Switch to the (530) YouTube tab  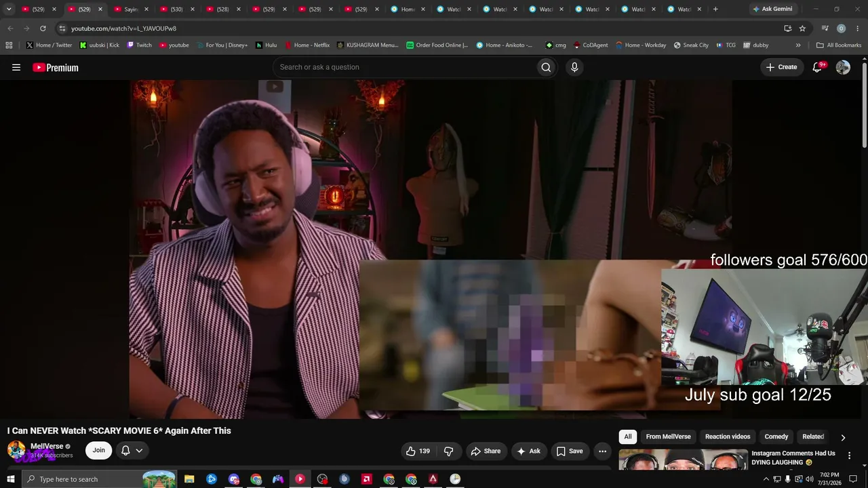(177, 9)
